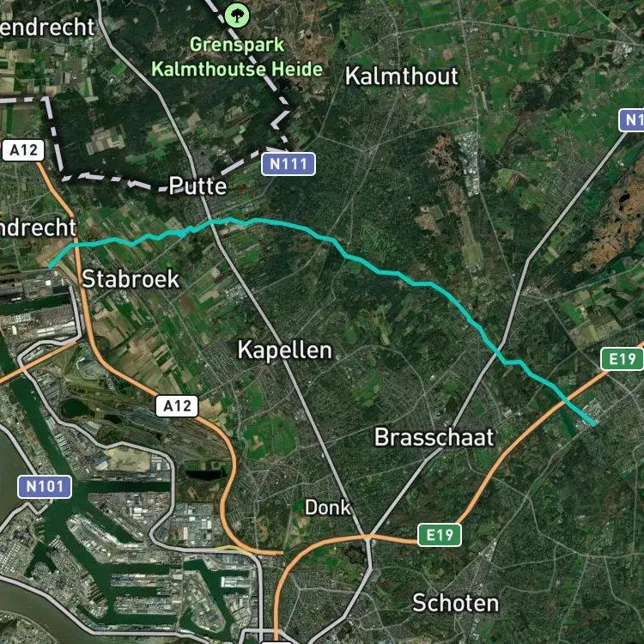Click the N111 road shield

click(289, 164)
